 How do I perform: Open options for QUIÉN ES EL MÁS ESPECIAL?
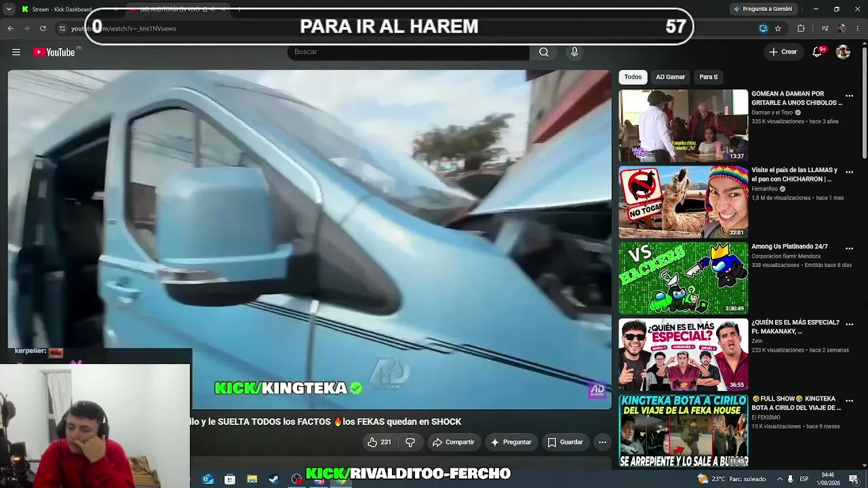point(849,325)
